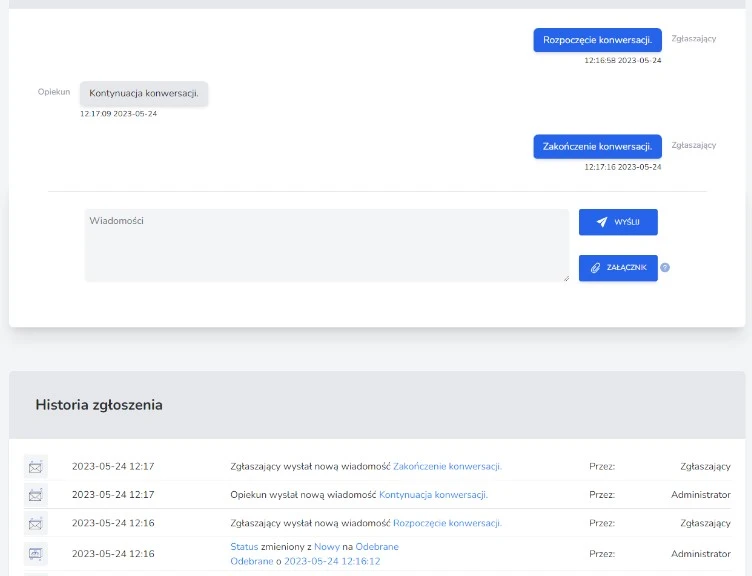Click envelope icon for Rozpoczęcie konwersacji history entry
The width and height of the screenshot is (752, 576).
(36, 523)
